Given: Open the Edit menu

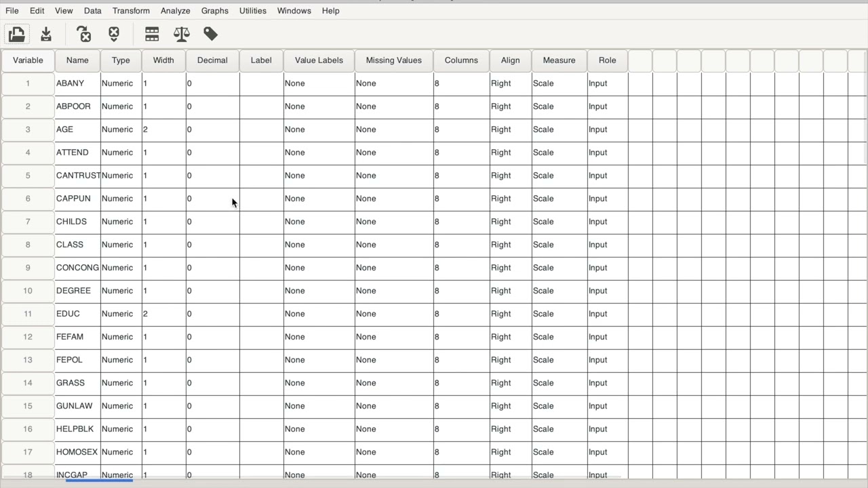Looking at the screenshot, I should 37,11.
